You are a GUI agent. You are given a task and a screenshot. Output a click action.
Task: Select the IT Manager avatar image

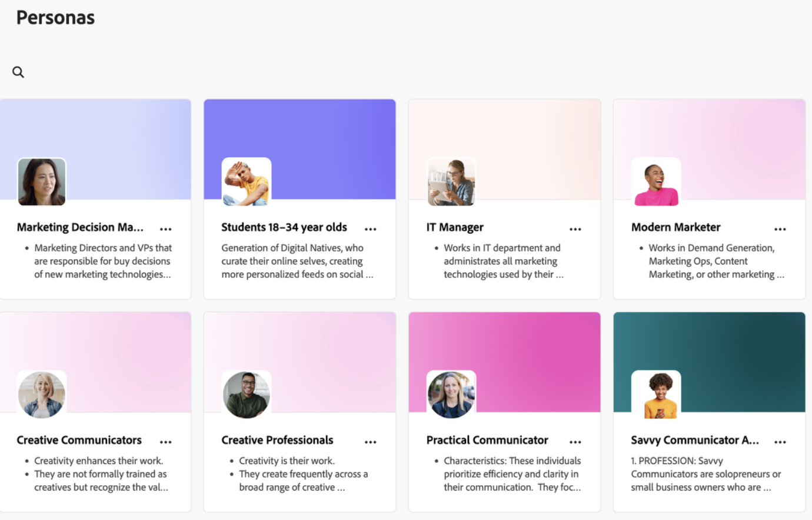451,182
